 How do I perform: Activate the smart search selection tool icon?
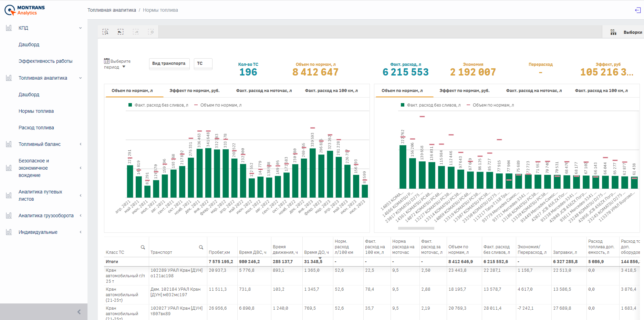tap(105, 32)
